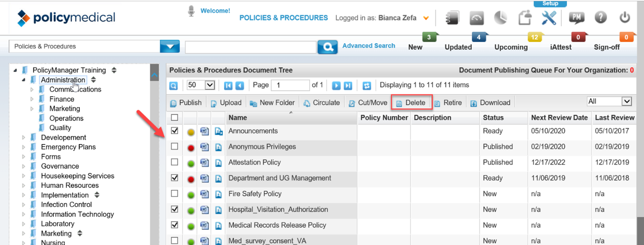This screenshot has width=644, height=245.
Task: Click green status dot for Attestation Policy
Action: coord(191,163)
